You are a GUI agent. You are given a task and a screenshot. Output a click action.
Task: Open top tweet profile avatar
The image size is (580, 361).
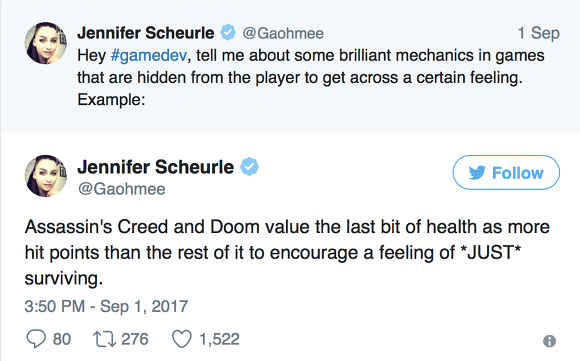[x=46, y=43]
